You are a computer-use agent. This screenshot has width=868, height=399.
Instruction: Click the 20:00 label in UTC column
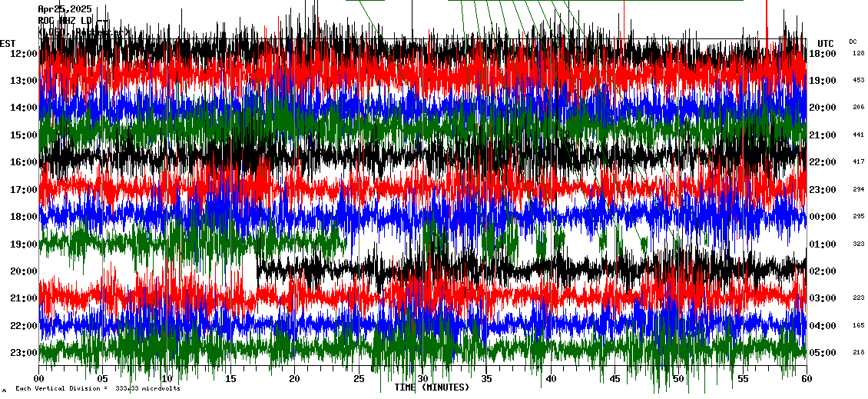pos(822,108)
